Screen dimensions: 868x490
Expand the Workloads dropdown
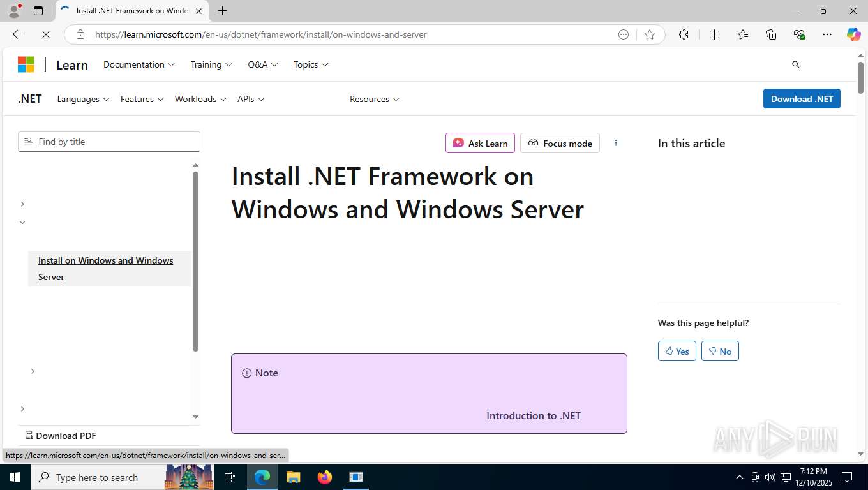point(200,99)
